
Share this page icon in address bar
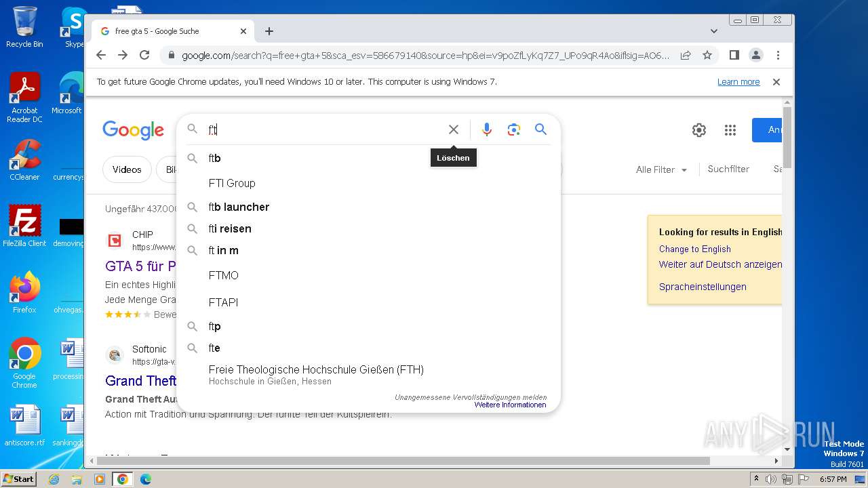686,55
